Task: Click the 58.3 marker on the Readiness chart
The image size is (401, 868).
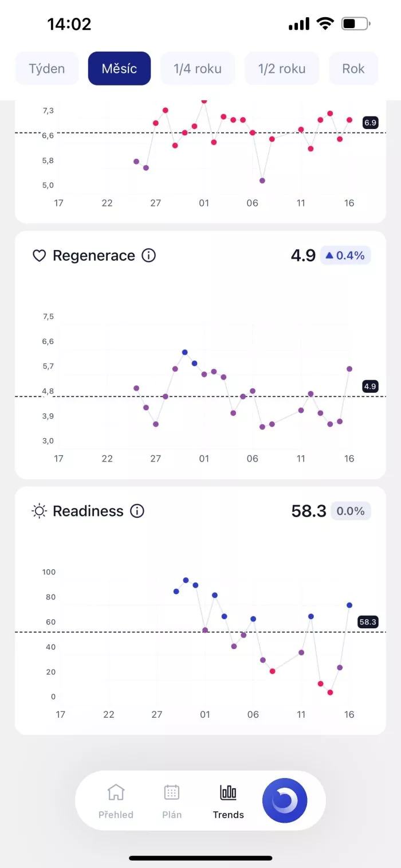Action: click(x=368, y=622)
